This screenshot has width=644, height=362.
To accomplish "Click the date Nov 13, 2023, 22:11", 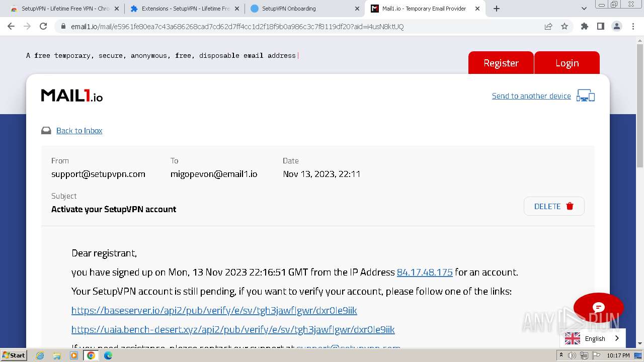I will click(321, 174).
